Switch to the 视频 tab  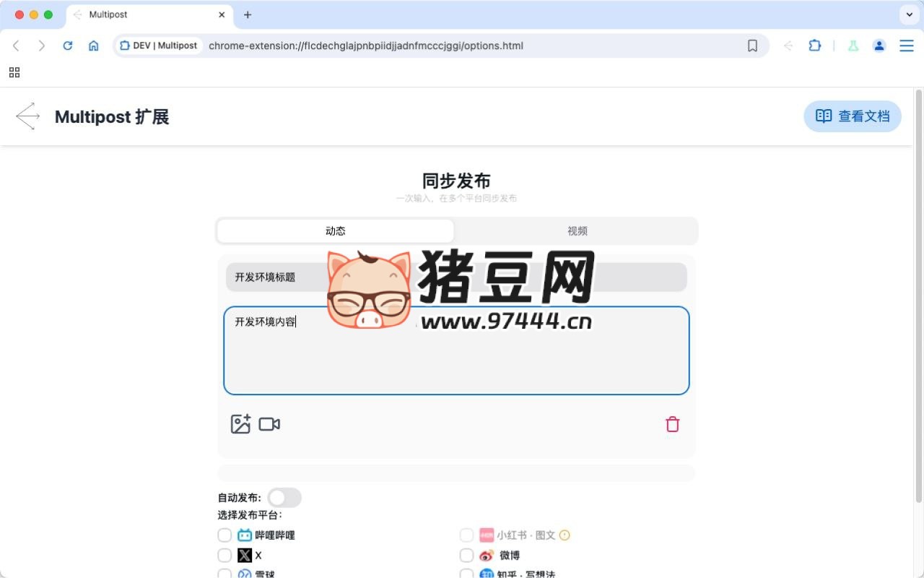tap(577, 231)
